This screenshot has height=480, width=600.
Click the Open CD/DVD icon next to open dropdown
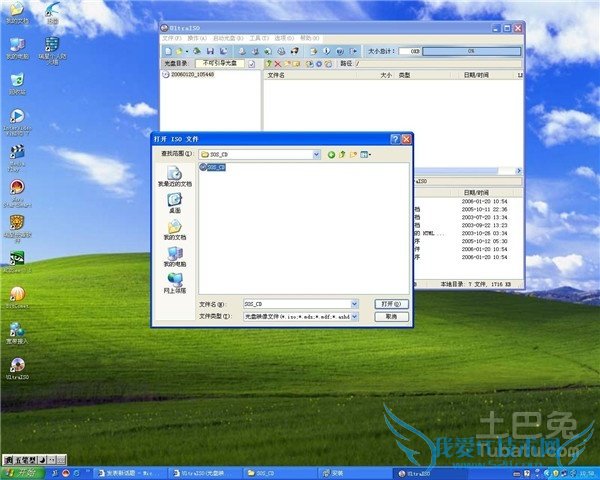point(197,51)
